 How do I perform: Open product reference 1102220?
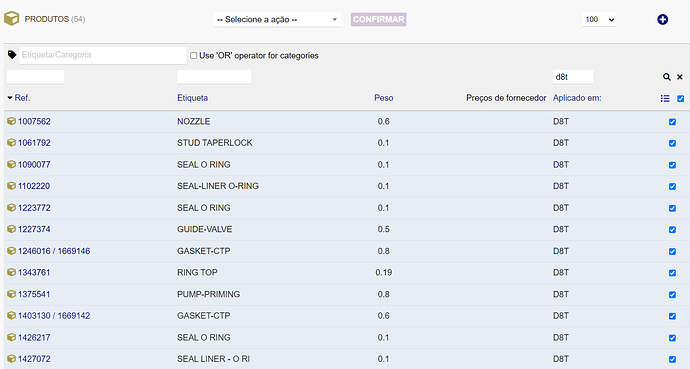pos(34,186)
